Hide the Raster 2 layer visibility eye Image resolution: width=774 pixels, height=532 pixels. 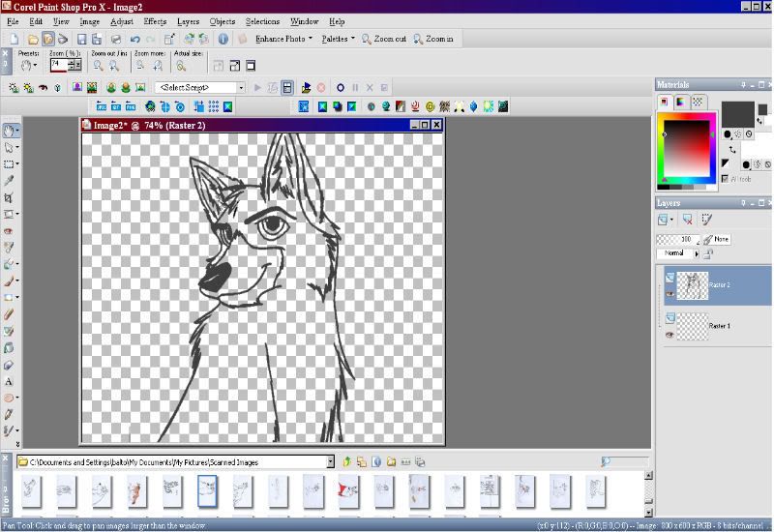[x=670, y=294]
